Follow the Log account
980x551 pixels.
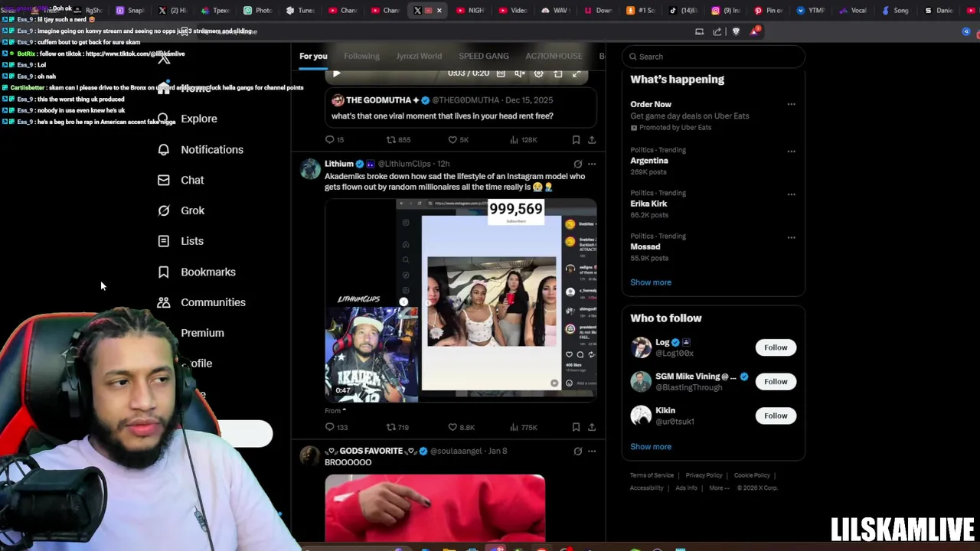pos(776,347)
